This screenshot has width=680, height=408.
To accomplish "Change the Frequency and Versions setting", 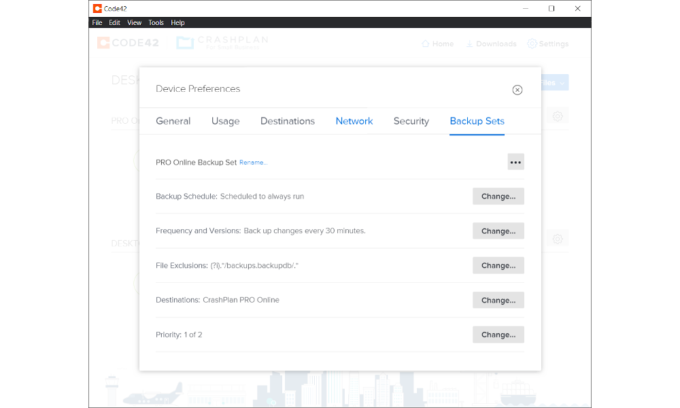I will point(498,231).
